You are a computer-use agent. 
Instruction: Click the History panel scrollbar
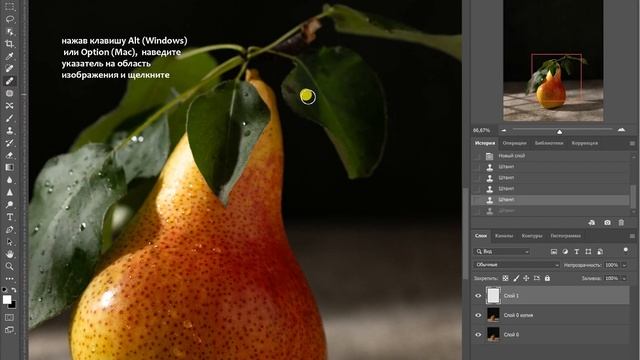(x=633, y=197)
